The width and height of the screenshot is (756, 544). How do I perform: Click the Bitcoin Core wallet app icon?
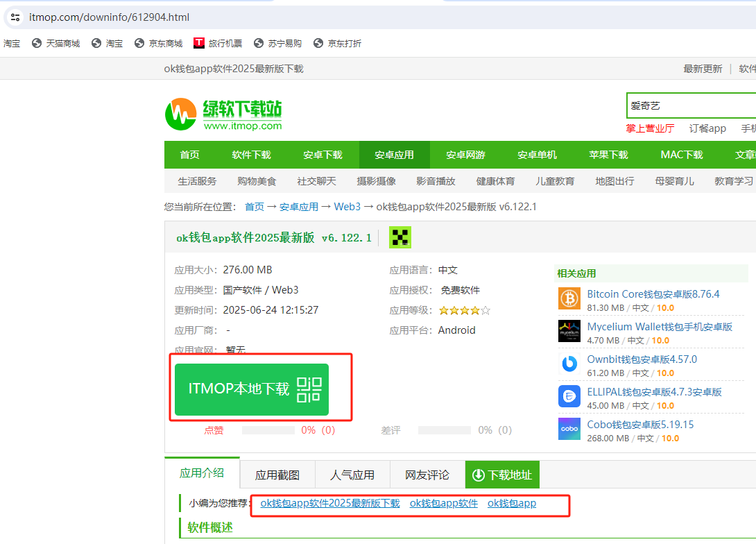click(x=569, y=298)
